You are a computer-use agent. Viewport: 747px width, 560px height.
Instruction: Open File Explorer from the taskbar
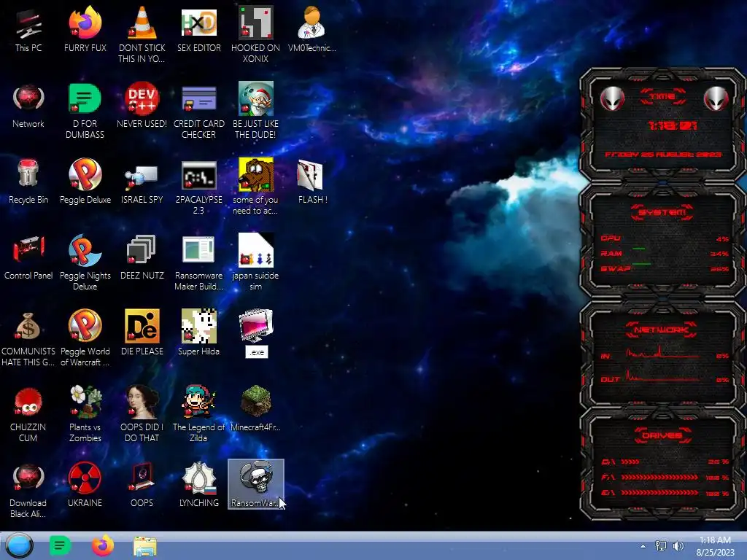[x=145, y=547]
